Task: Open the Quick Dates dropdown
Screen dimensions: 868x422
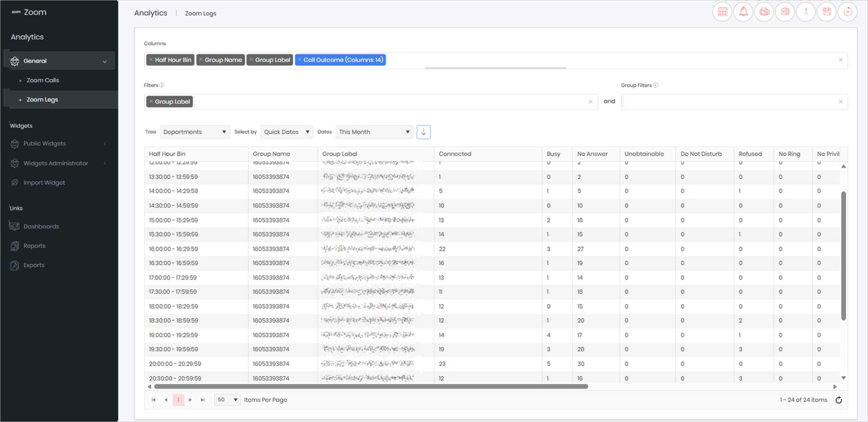Action: pyautogui.click(x=287, y=132)
